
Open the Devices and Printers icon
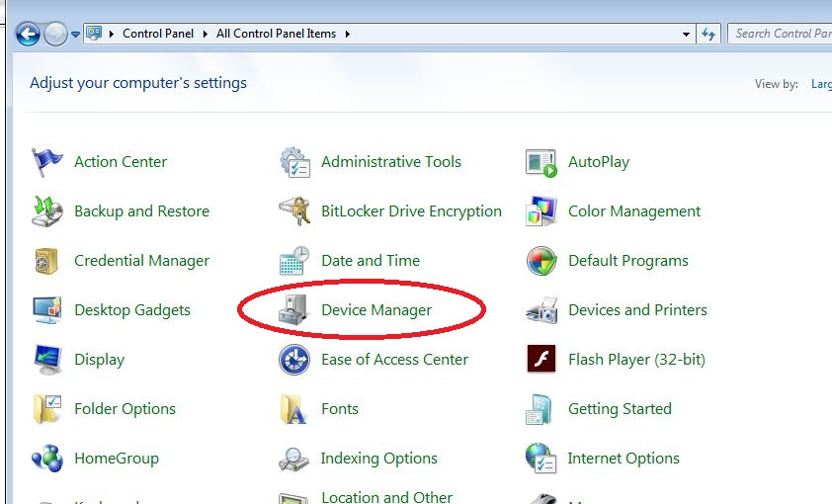(x=541, y=310)
